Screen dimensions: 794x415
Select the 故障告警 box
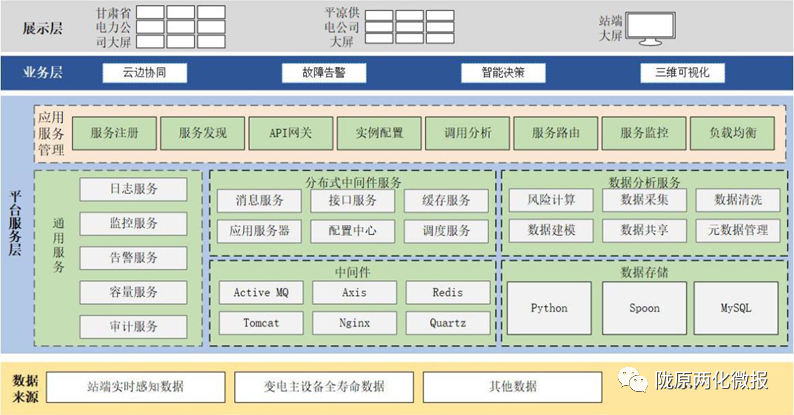click(324, 73)
